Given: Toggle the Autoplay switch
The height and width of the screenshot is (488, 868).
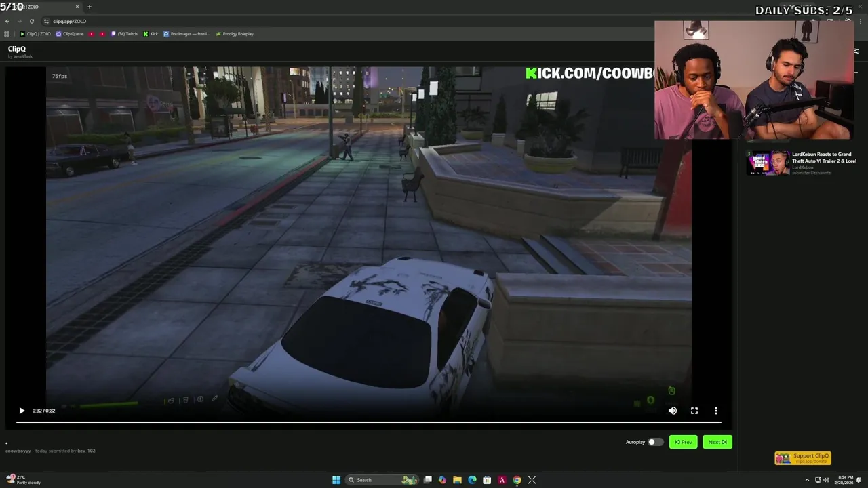Looking at the screenshot, I should click(x=655, y=442).
